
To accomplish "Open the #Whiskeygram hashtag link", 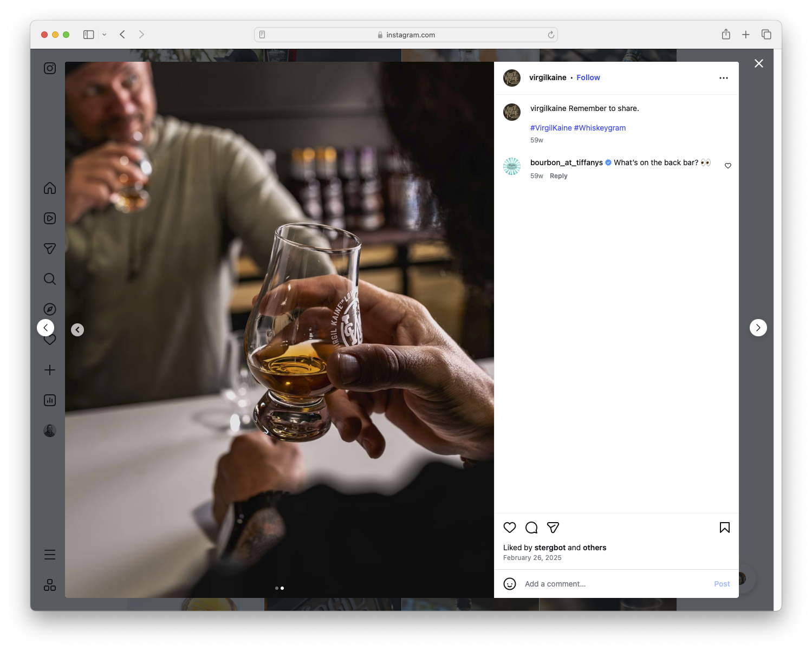I will pyautogui.click(x=600, y=128).
